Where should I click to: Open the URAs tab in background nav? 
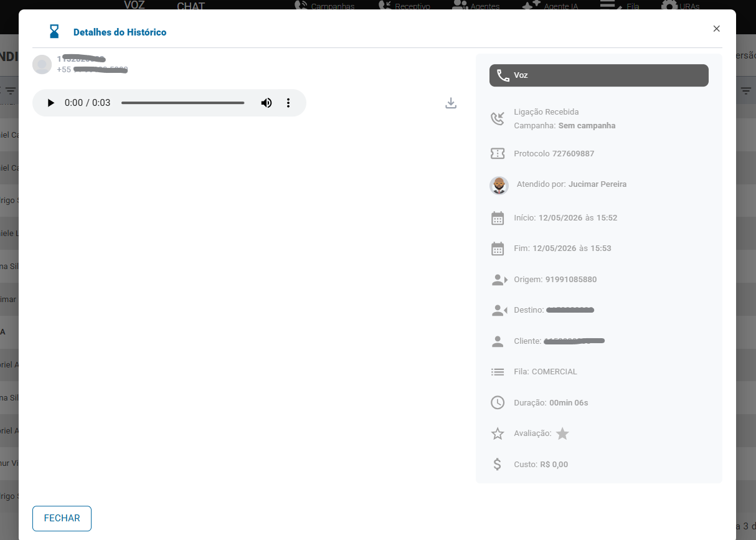click(x=679, y=5)
